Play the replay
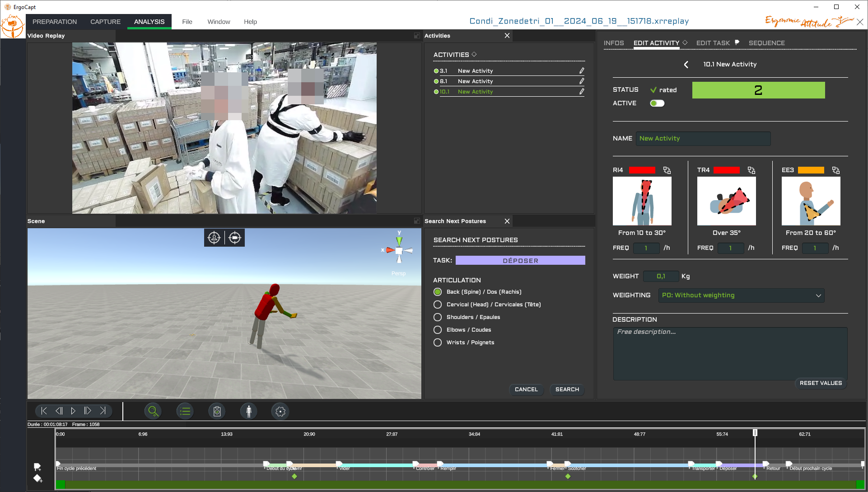 (73, 411)
